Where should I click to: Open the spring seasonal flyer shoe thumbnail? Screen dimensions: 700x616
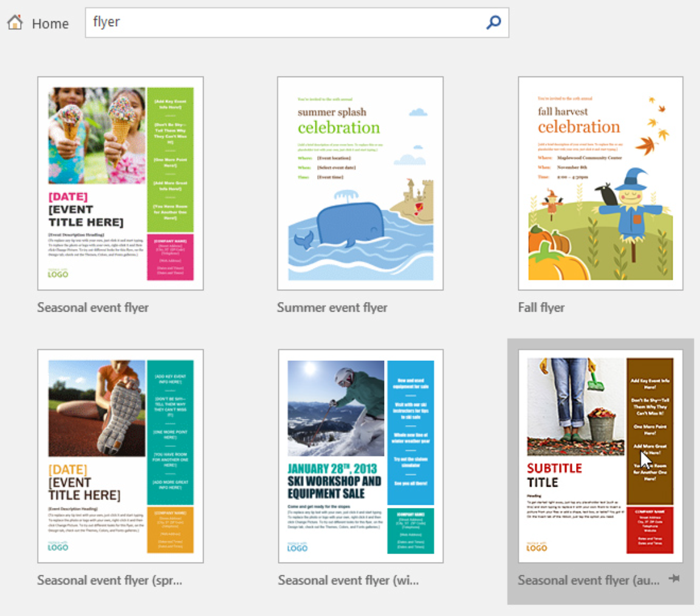[120, 456]
